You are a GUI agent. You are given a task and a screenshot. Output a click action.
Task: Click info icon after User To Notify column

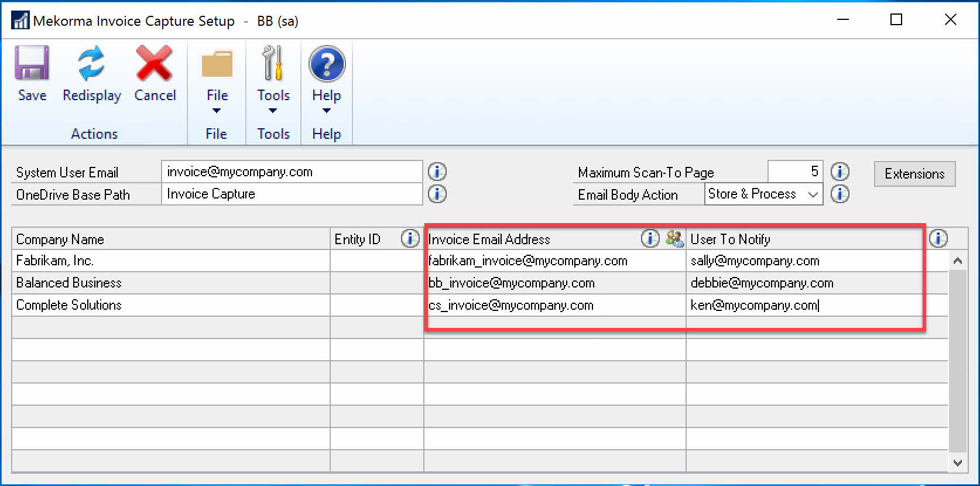(938, 238)
